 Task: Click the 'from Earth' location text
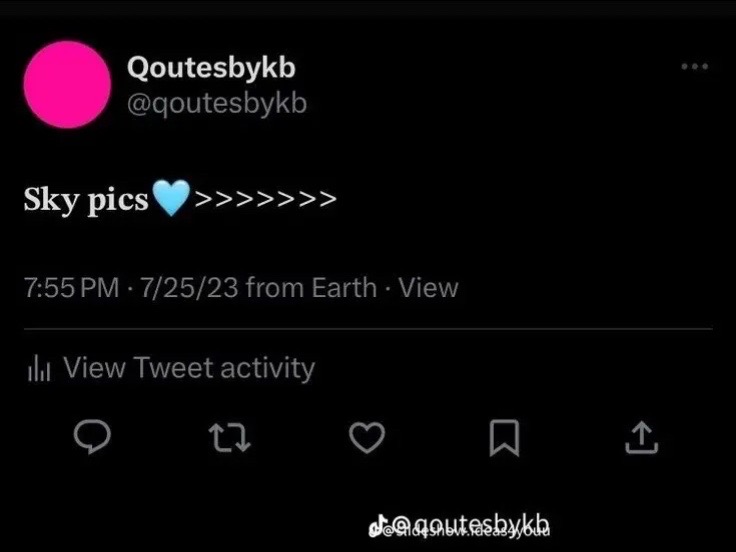tap(311, 288)
